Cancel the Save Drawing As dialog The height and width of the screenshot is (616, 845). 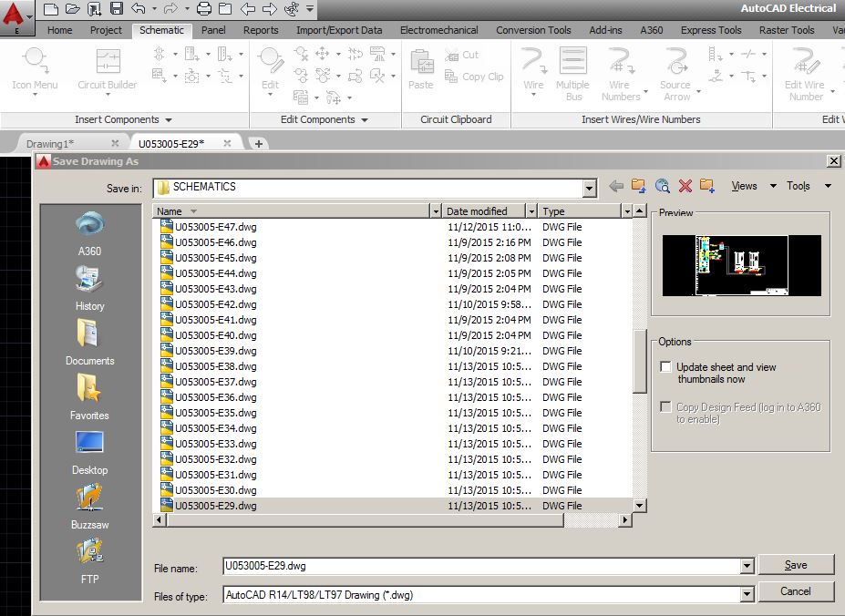(x=796, y=590)
